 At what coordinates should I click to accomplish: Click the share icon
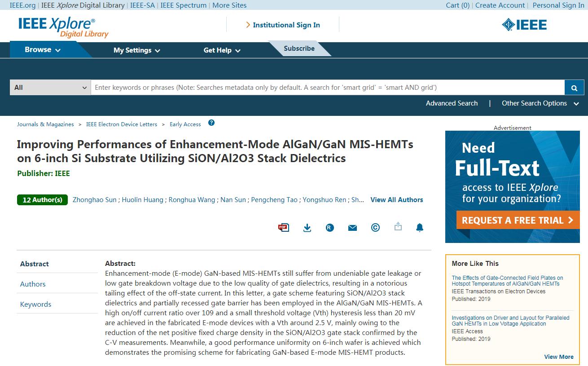(398, 227)
